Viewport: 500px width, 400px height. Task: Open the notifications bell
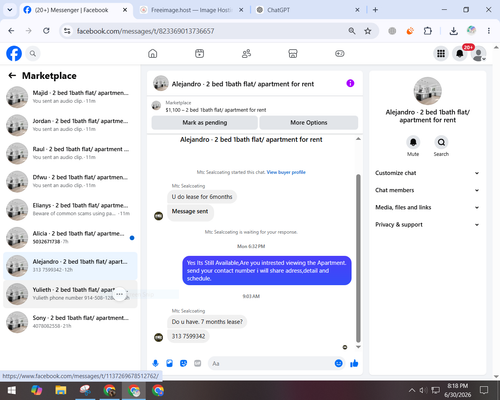460,53
